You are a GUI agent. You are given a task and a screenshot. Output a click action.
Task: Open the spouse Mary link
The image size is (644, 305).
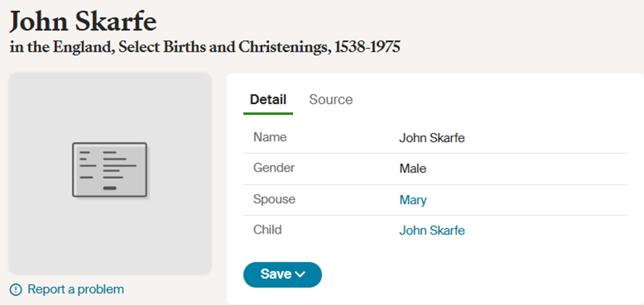(413, 200)
